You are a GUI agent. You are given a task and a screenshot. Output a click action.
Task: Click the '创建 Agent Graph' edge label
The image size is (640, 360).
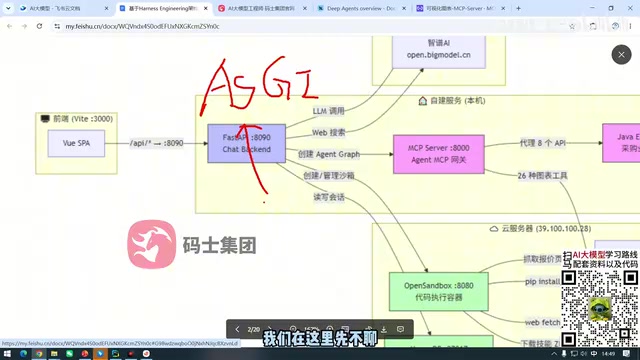click(x=329, y=154)
